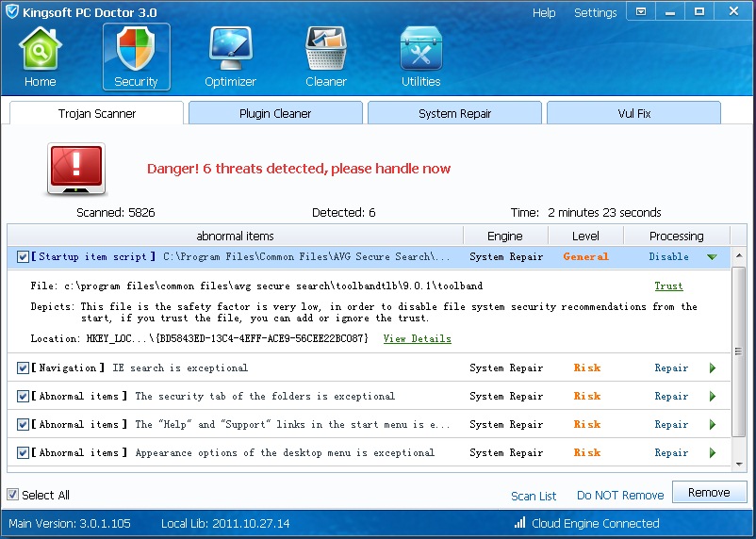
Task: Click the Time 2 minutes 23 seconds text
Action: pos(585,213)
